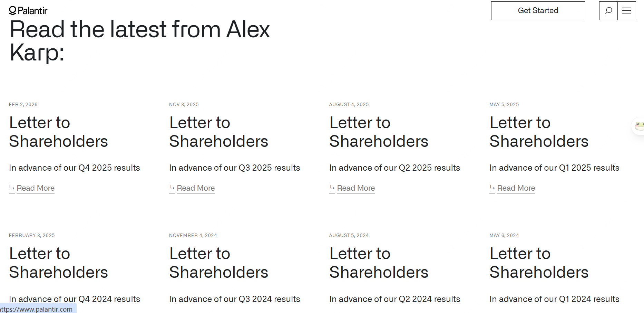Open the November 4, 2024 Letter to Shareholders
This screenshot has width=644, height=313.
coord(218,263)
